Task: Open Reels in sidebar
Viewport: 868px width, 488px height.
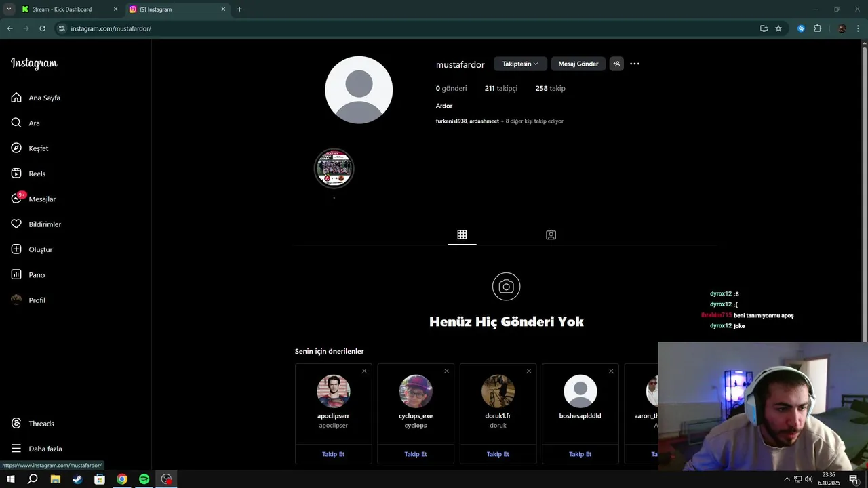Action: [28, 174]
